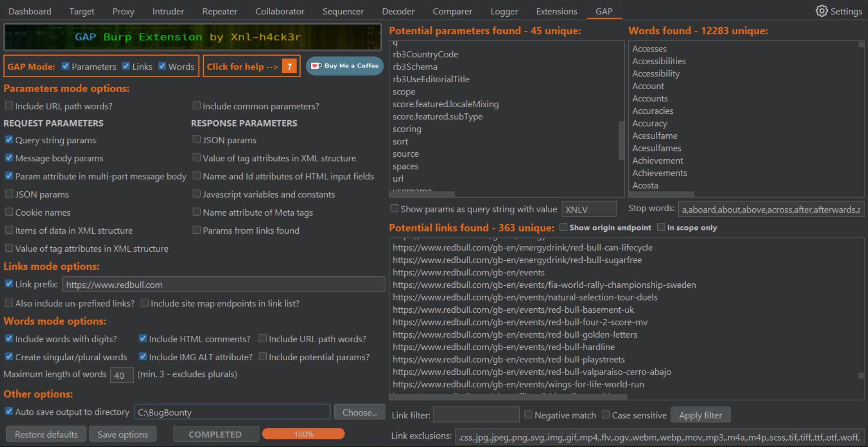
Task: Enable Javascript variables and constants
Action: (x=197, y=194)
